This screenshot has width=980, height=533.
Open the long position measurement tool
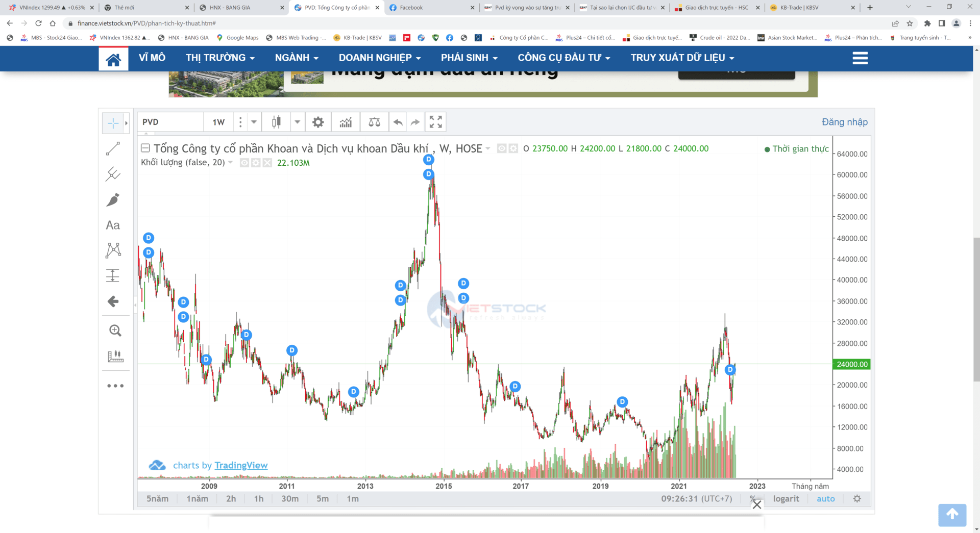pyautogui.click(x=113, y=275)
